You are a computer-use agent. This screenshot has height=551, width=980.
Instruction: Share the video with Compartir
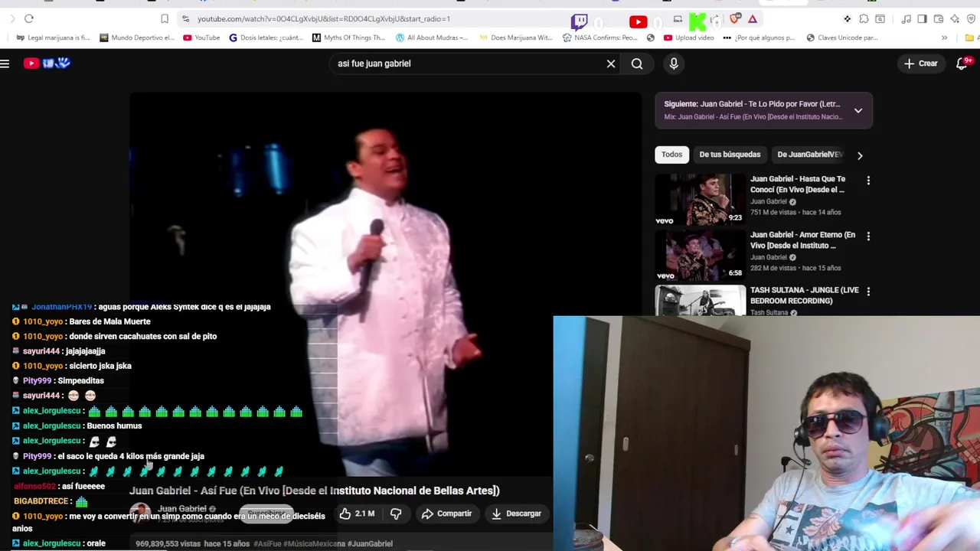[446, 514]
